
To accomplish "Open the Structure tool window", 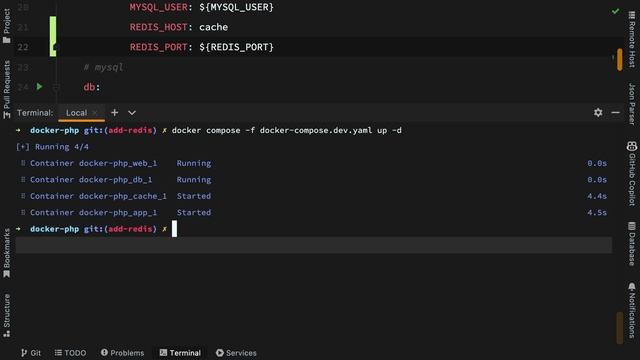I will pos(7,316).
